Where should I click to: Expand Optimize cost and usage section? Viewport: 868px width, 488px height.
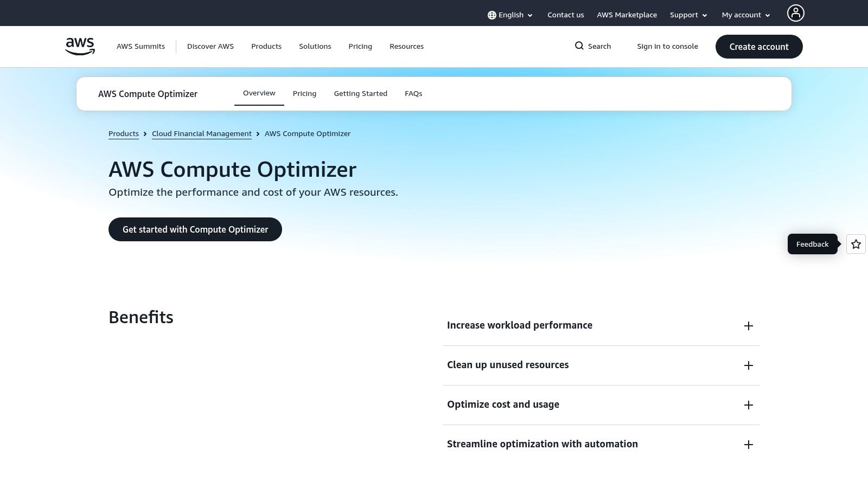[x=601, y=405]
